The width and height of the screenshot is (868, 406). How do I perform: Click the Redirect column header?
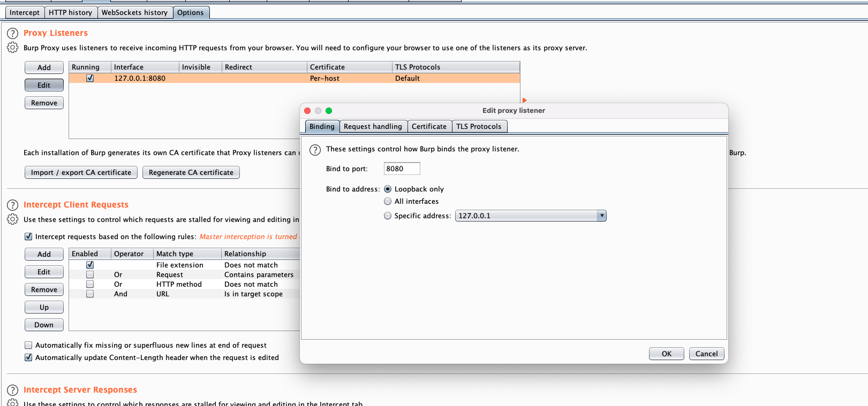[x=265, y=67]
